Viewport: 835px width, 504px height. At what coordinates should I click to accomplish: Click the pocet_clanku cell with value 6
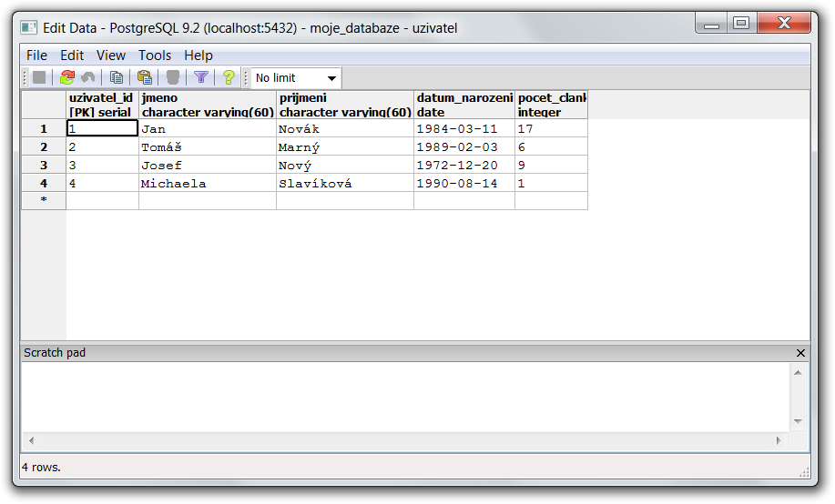(x=551, y=146)
